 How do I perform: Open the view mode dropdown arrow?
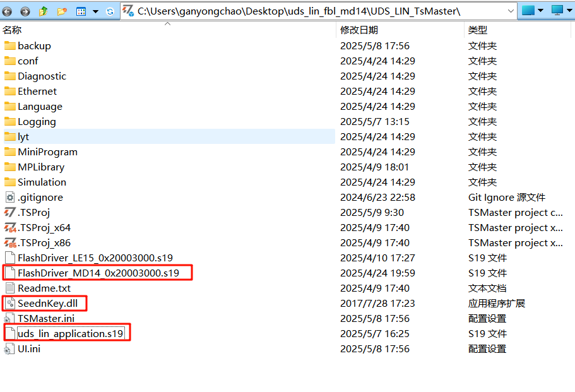click(96, 12)
